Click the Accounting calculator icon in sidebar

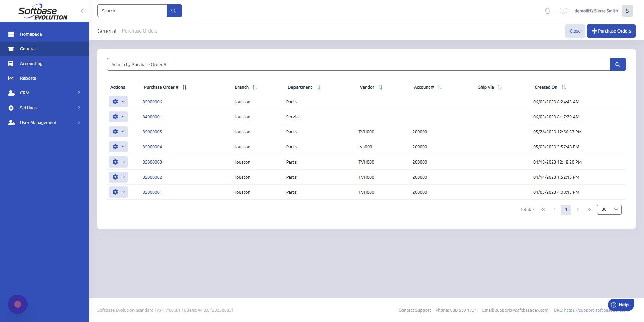coord(11,64)
